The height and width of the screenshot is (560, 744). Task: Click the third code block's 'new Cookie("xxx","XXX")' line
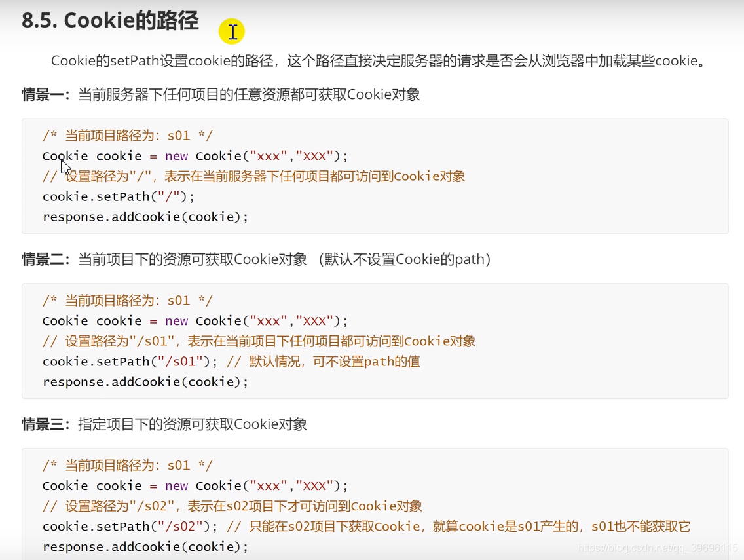(x=195, y=485)
